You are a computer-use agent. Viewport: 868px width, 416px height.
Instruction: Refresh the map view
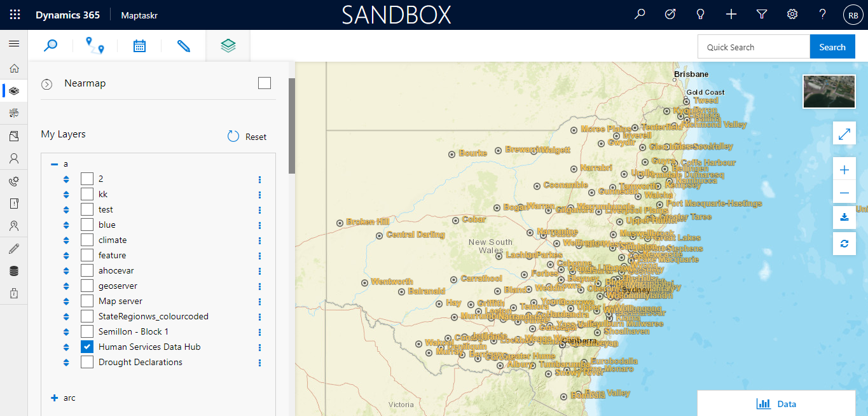point(844,244)
